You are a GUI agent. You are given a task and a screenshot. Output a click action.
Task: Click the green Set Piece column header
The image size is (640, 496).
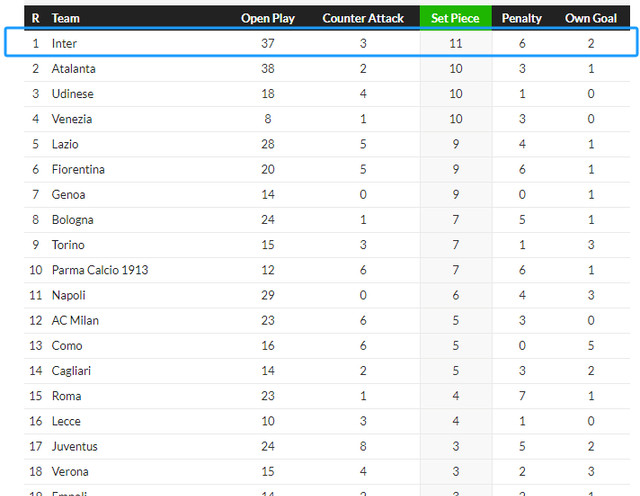click(x=455, y=18)
